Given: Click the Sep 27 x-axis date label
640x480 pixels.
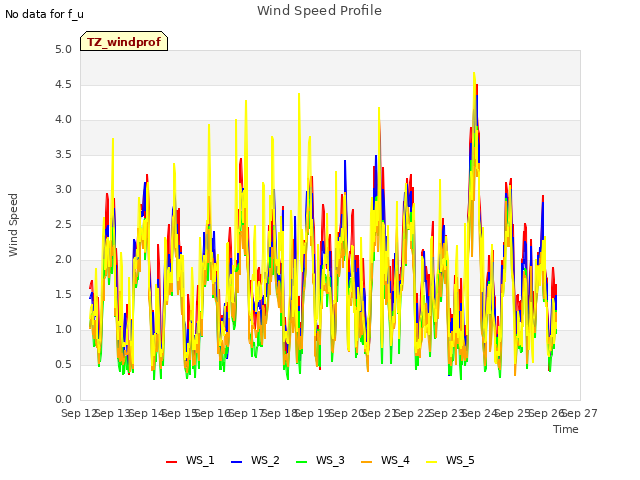Looking at the screenshot, I should pyautogui.click(x=580, y=413).
